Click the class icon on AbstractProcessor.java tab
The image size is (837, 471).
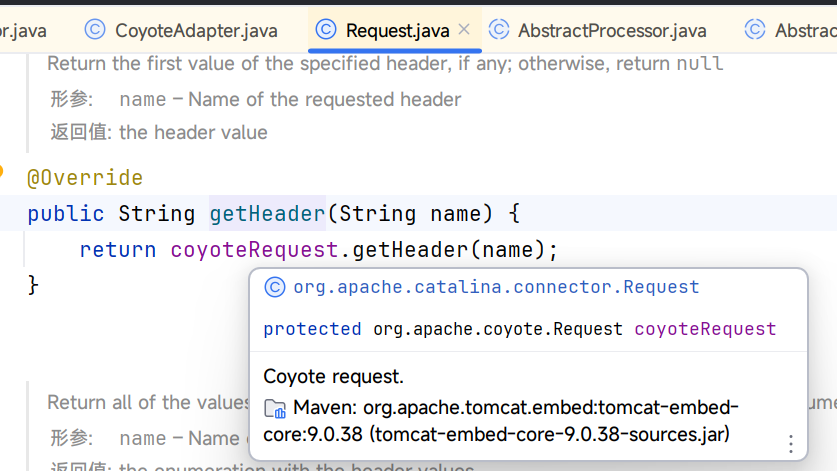[x=498, y=30]
